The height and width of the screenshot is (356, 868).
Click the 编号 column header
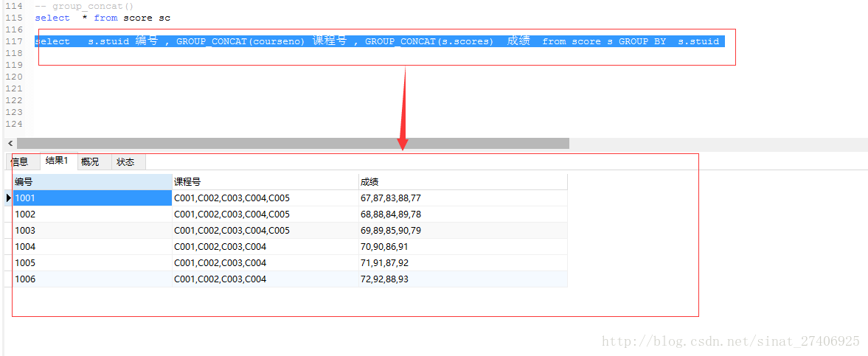click(92, 181)
